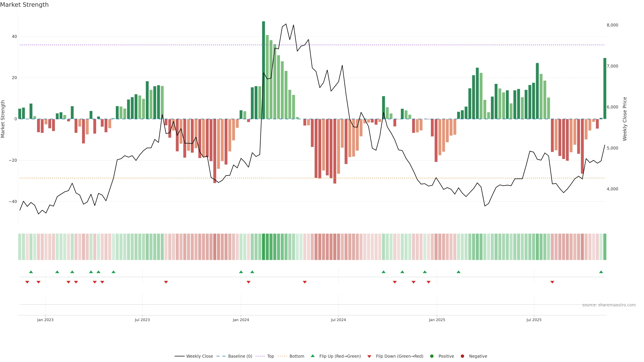Click the first red flip-down triangle marker
The image size is (644, 362).
click(27, 282)
